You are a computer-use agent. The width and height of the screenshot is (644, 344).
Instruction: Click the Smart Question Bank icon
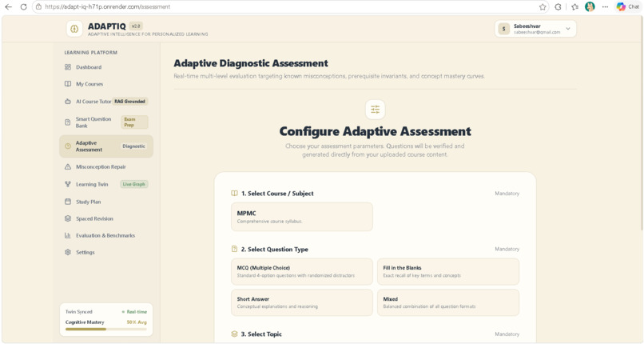coord(68,122)
